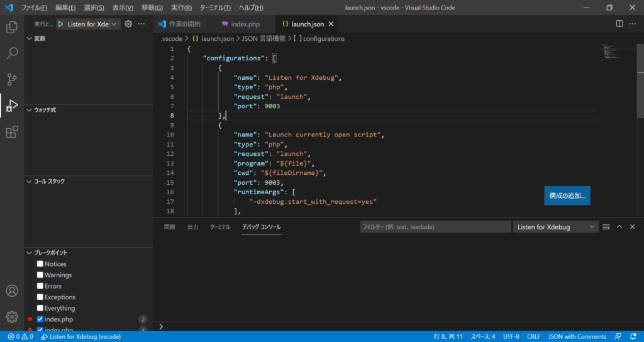Open the Manage gear in activity bar
644x342 pixels.
pyautogui.click(x=12, y=317)
